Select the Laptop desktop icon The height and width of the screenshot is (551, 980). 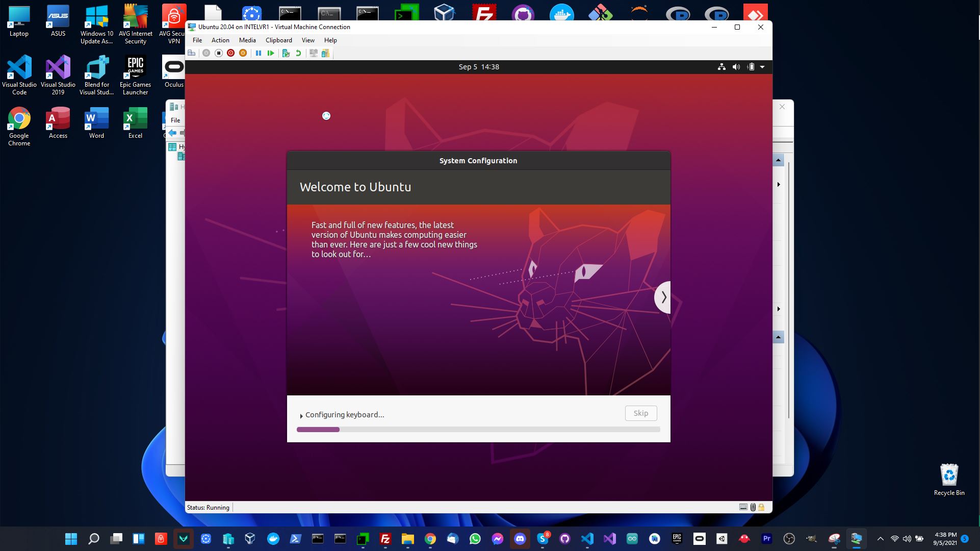(x=19, y=21)
